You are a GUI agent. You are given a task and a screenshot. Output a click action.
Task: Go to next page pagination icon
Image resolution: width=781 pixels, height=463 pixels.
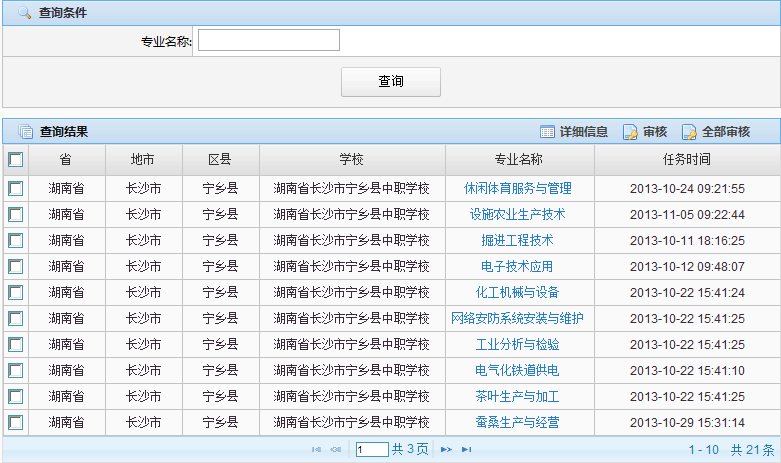pos(446,450)
